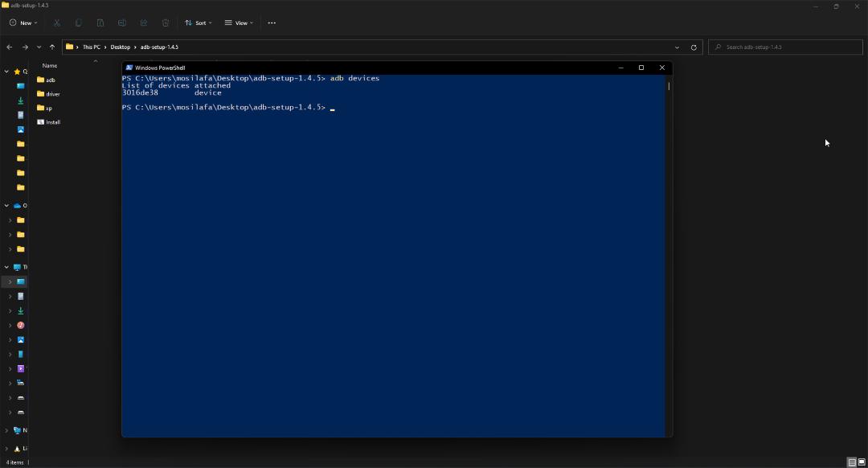Go back with the left arrow
This screenshot has width=868, height=468.
10,47
